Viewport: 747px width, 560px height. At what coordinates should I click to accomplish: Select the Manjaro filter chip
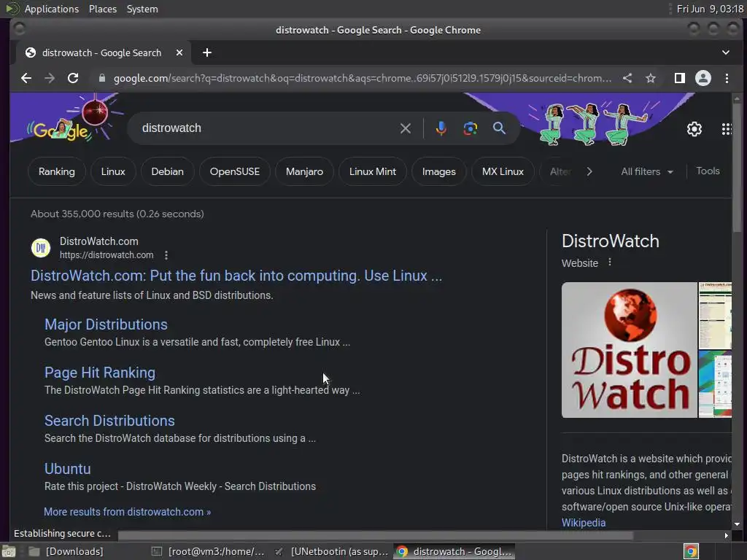[x=304, y=171]
